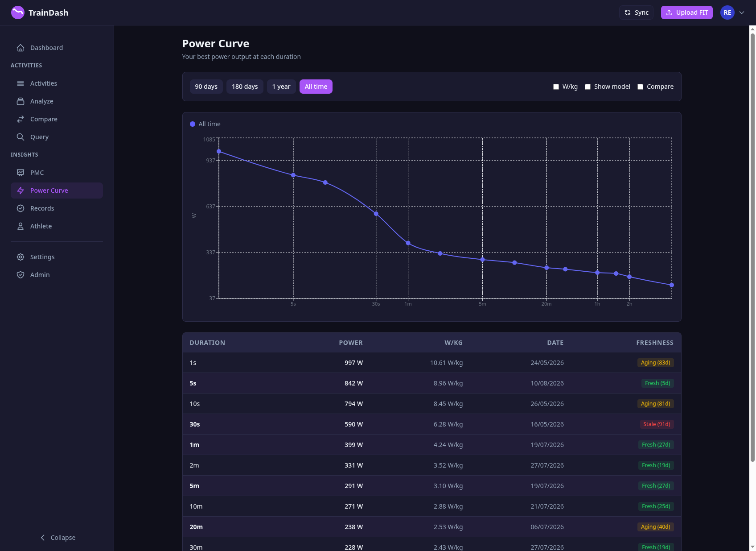Click the W/KG column header

coord(453,343)
